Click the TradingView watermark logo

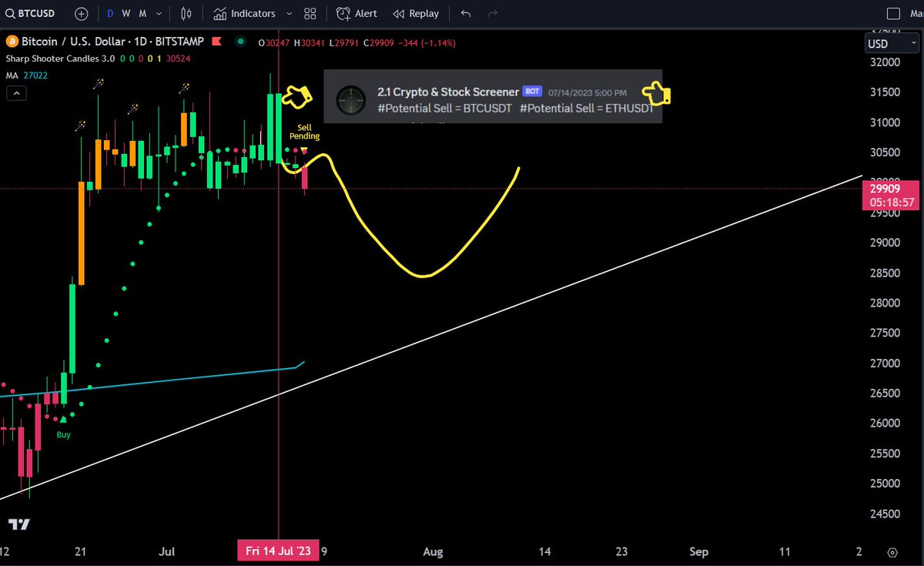18,524
